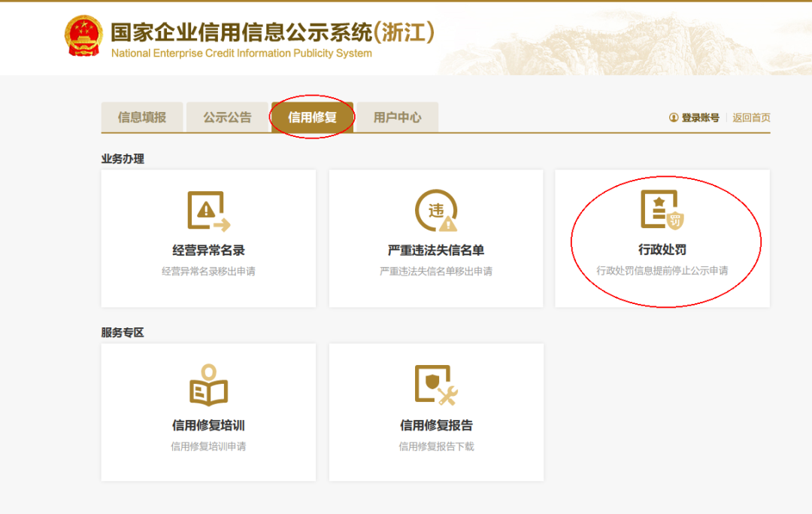Click the 返回首页 link
The height and width of the screenshot is (514, 812).
[751, 117]
